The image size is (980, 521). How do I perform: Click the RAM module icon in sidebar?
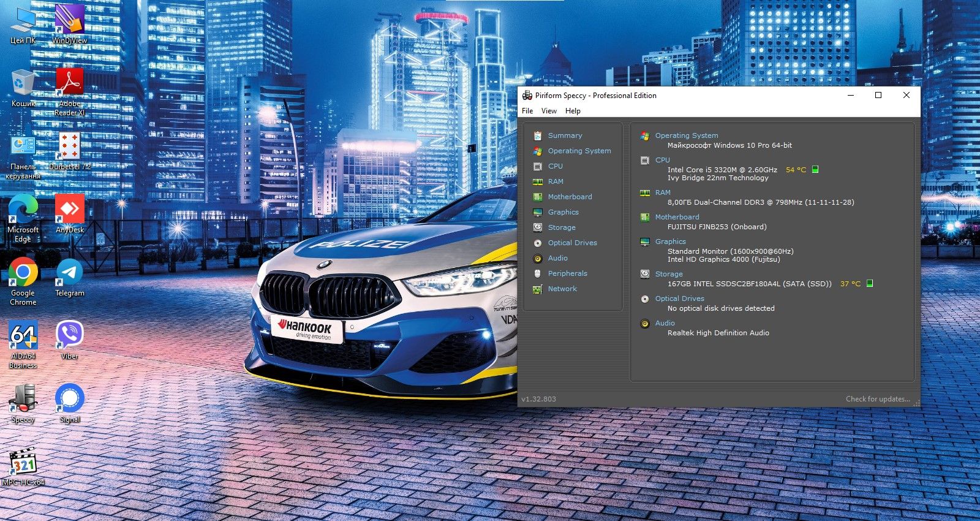pyautogui.click(x=537, y=181)
